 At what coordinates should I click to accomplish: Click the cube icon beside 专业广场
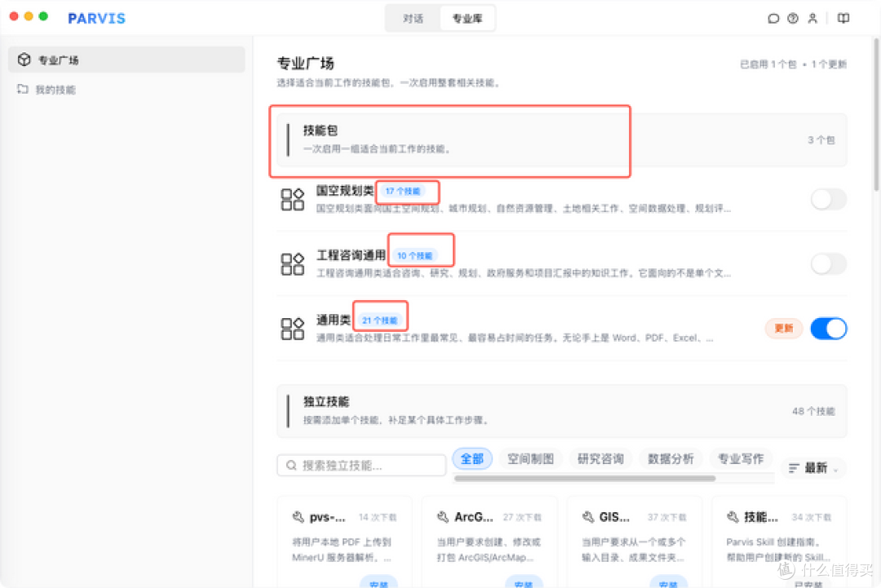[x=24, y=60]
